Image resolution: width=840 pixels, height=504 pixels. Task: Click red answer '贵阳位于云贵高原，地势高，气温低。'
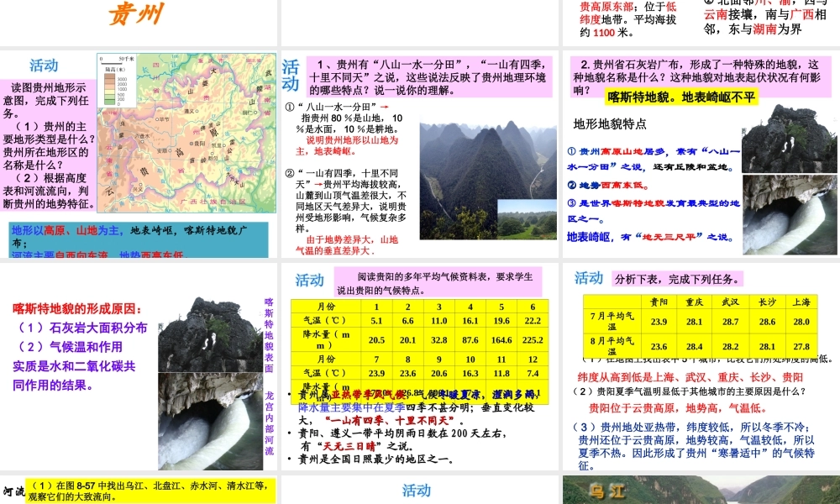(678, 408)
